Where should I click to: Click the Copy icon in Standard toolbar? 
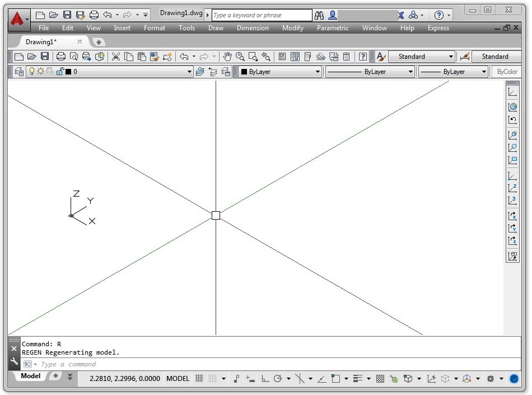coord(129,57)
